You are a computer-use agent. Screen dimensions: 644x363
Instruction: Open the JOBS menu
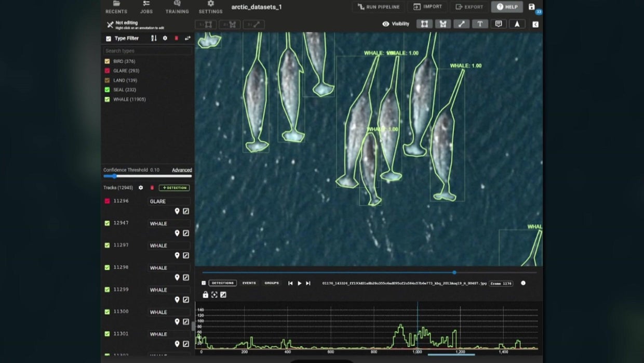[x=146, y=7]
